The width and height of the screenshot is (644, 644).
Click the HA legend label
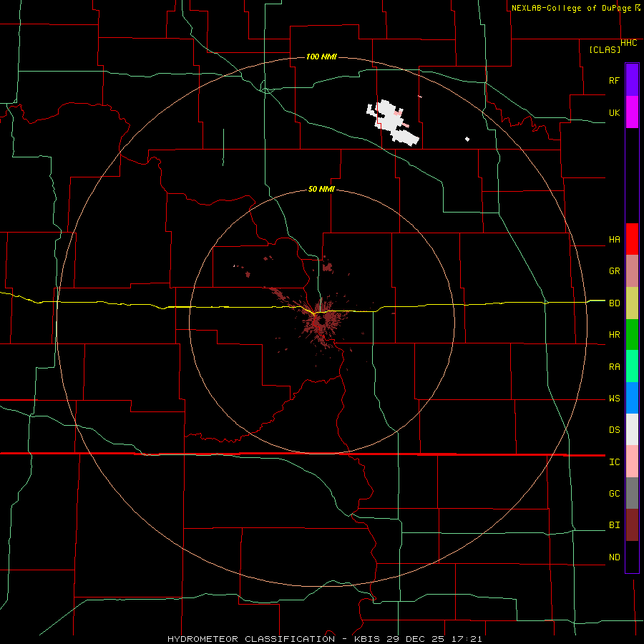pos(614,240)
